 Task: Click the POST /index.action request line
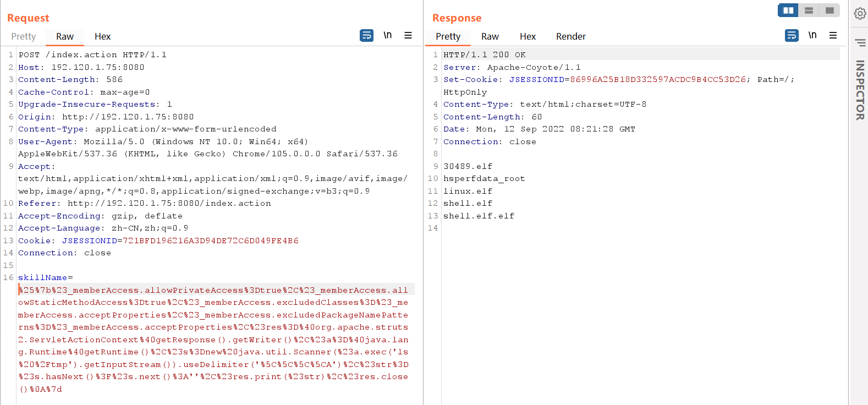point(92,55)
